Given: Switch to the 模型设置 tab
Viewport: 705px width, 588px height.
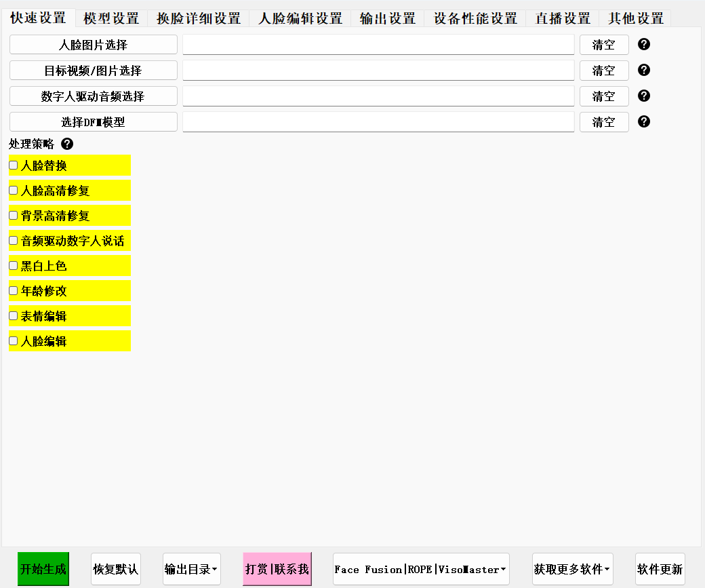Looking at the screenshot, I should (111, 18).
